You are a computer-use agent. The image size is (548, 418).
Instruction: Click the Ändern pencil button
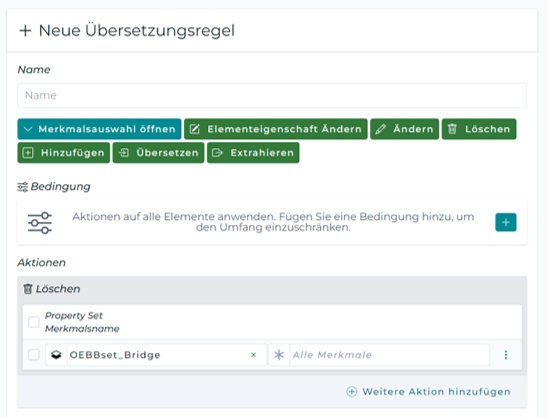pos(404,129)
